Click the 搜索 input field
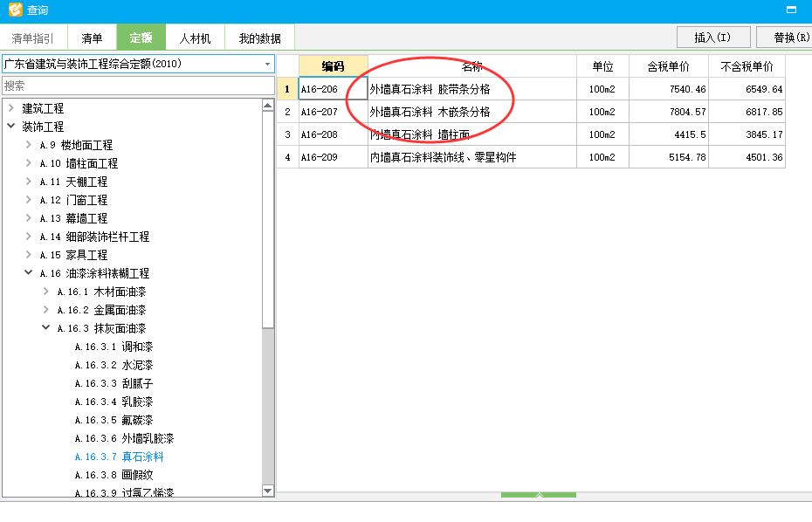The height and width of the screenshot is (522, 812). [138, 86]
